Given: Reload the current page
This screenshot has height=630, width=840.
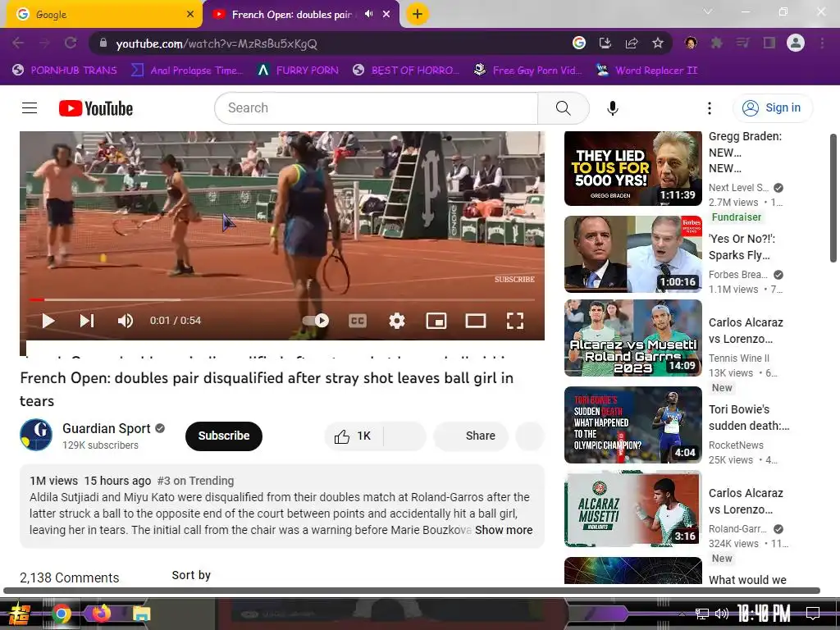Looking at the screenshot, I should coord(71,43).
